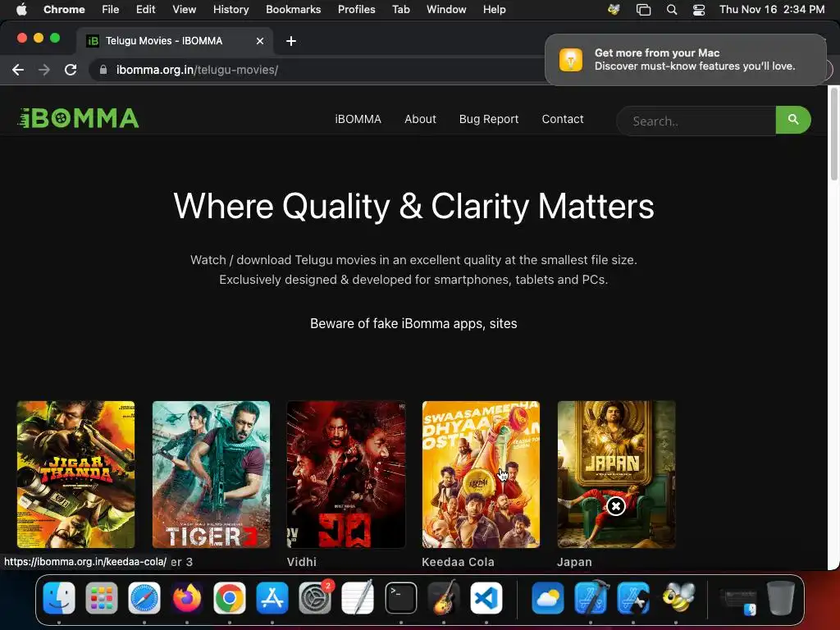Open Launchpad from the dock
The width and height of the screenshot is (840, 630).
click(102, 598)
